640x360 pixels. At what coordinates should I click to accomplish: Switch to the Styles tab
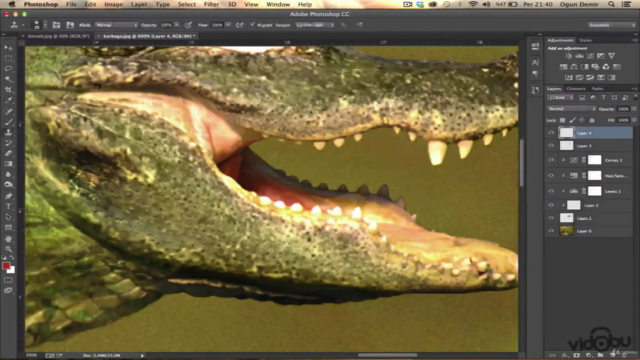click(585, 40)
